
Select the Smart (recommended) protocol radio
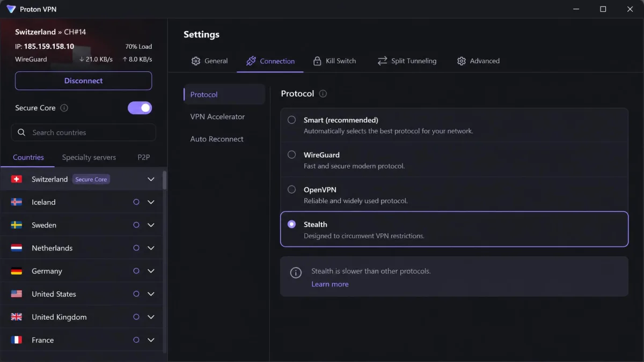tap(291, 120)
